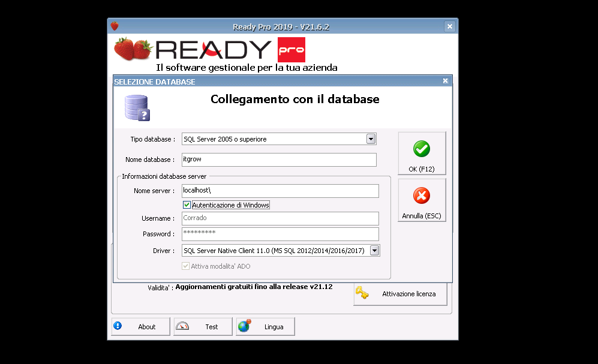Click the strawberry icon in title bar
The height and width of the screenshot is (364, 598).
tap(115, 26)
